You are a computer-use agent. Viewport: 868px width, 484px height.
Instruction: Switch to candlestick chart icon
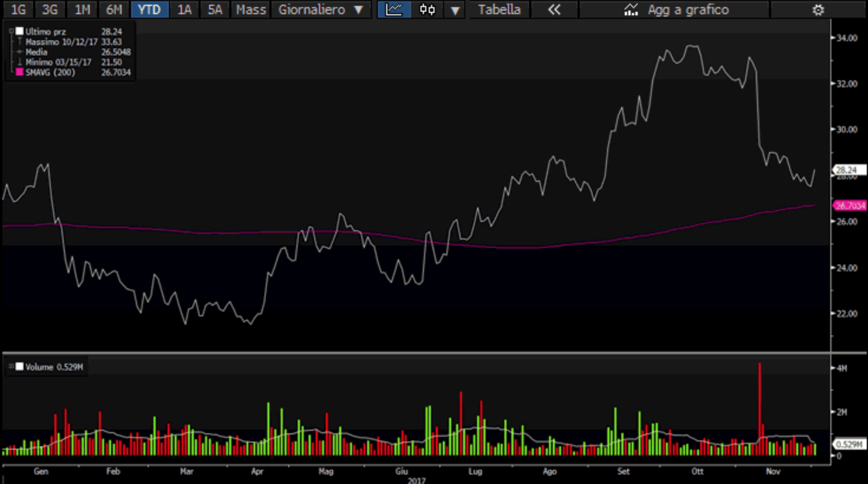click(x=428, y=9)
